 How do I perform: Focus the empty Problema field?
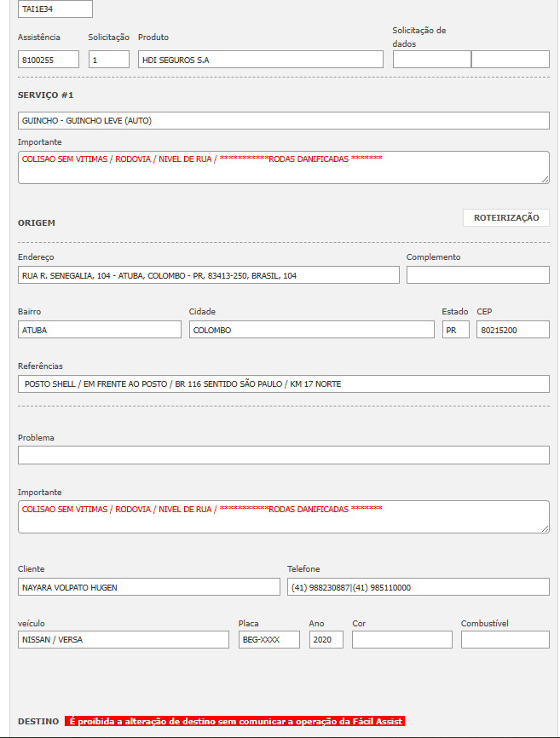(x=283, y=455)
